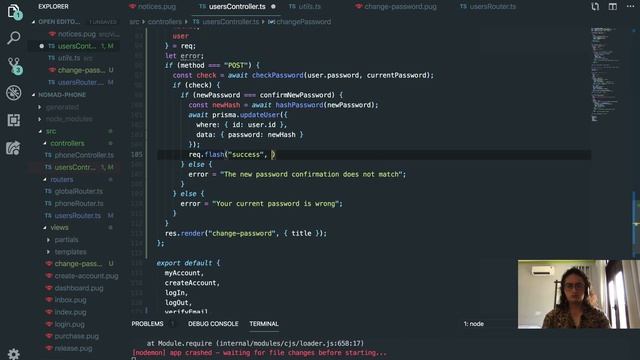Image resolution: width=640 pixels, height=360 pixels.
Task: Click the unsaved dot on usersController.ts tab
Action: 273,7
